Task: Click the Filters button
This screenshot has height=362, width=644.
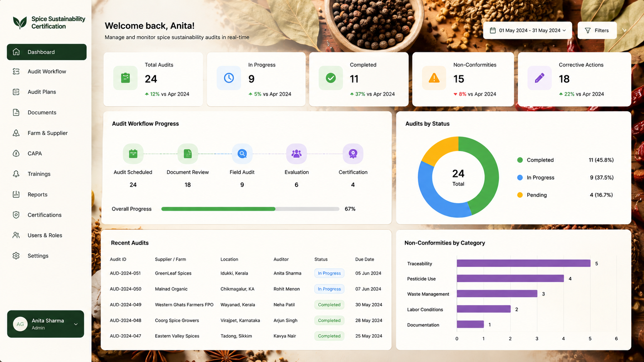Action: tap(597, 30)
